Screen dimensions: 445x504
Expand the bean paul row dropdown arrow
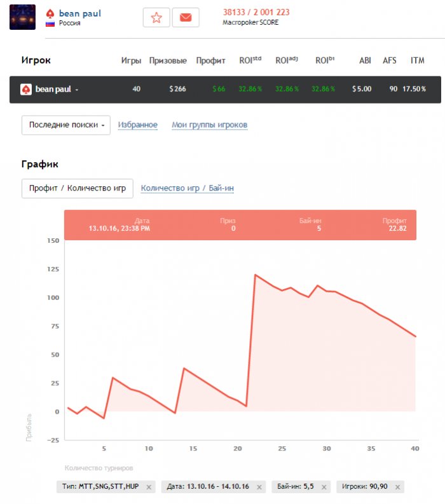coord(77,90)
